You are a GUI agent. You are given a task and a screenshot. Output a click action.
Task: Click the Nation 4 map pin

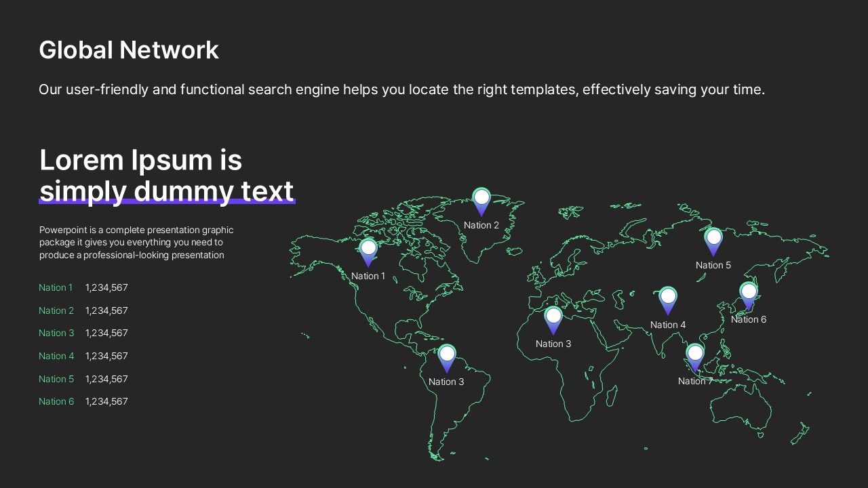668,299
